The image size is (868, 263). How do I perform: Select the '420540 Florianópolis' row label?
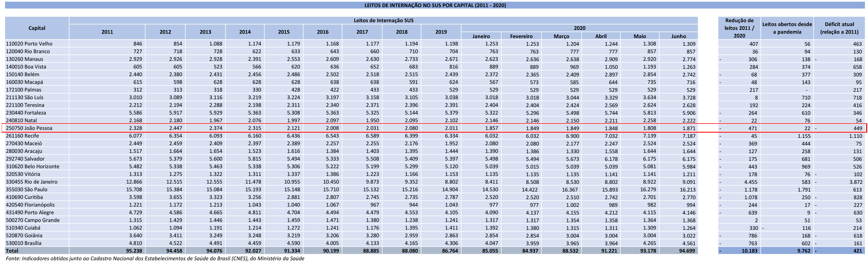tap(30, 205)
